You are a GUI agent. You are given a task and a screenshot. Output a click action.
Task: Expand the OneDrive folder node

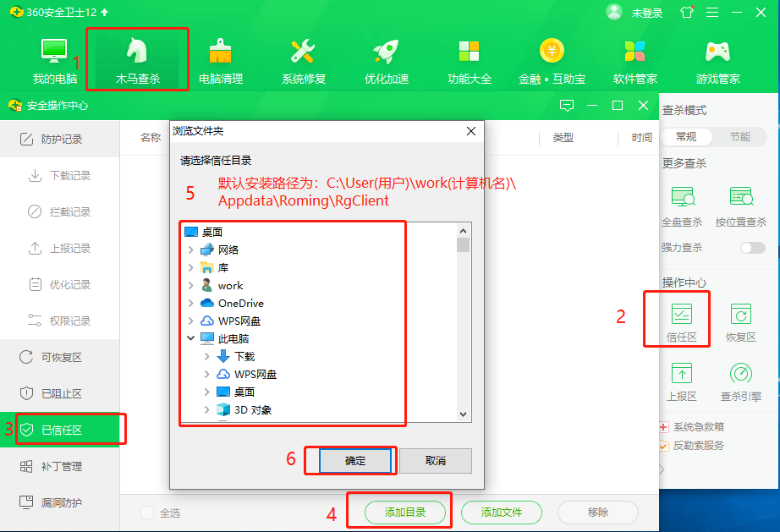(x=190, y=303)
